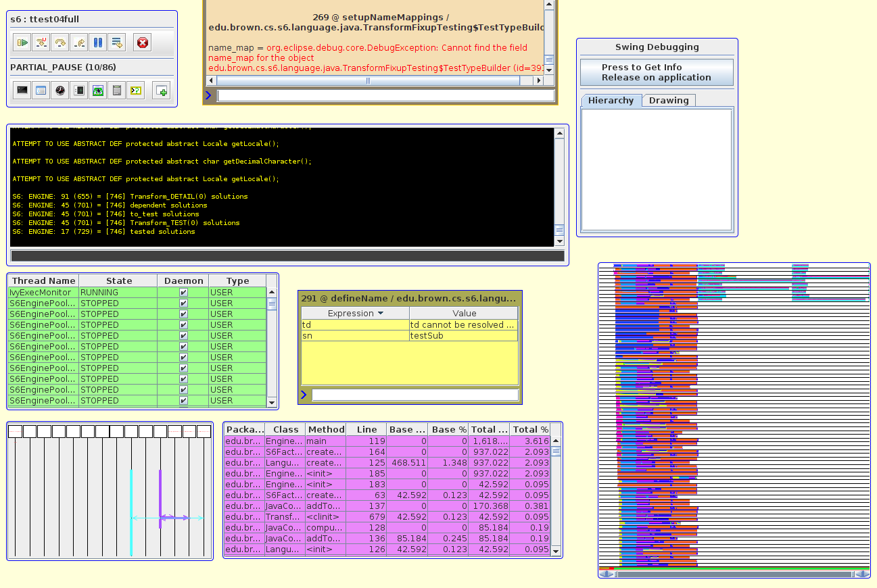Resume execution with the play icon
Viewport: 877px width, 588px height.
pos(22,43)
